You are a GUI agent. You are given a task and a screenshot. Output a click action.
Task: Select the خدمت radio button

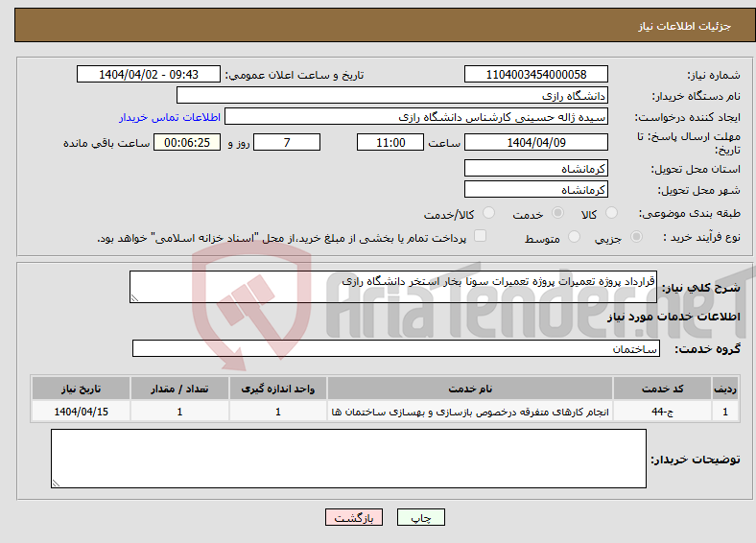(557, 213)
